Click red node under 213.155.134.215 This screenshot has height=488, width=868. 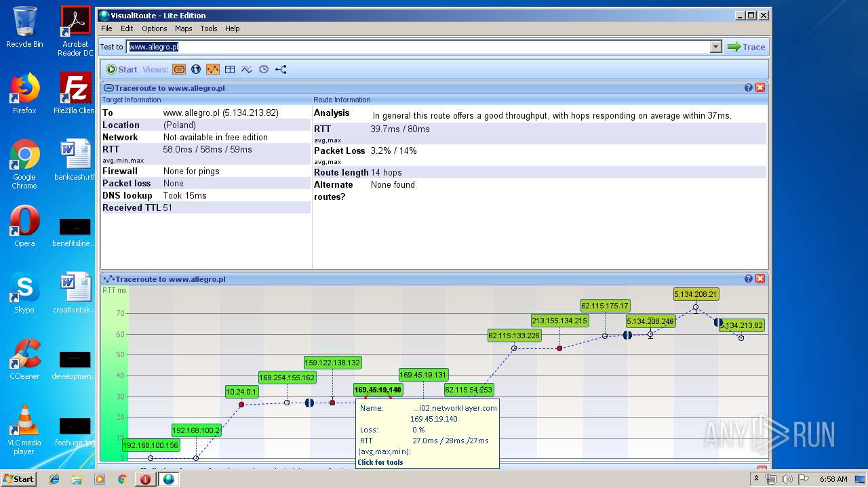(559, 348)
